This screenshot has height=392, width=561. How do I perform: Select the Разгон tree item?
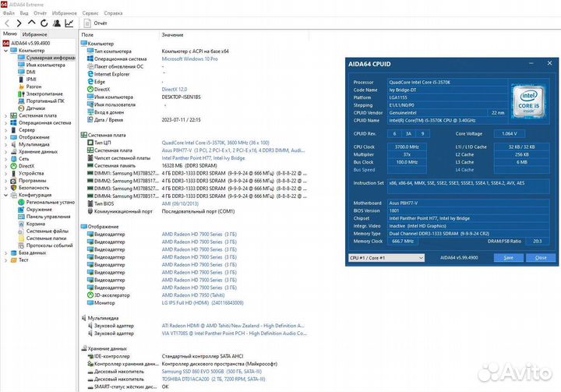coord(35,86)
